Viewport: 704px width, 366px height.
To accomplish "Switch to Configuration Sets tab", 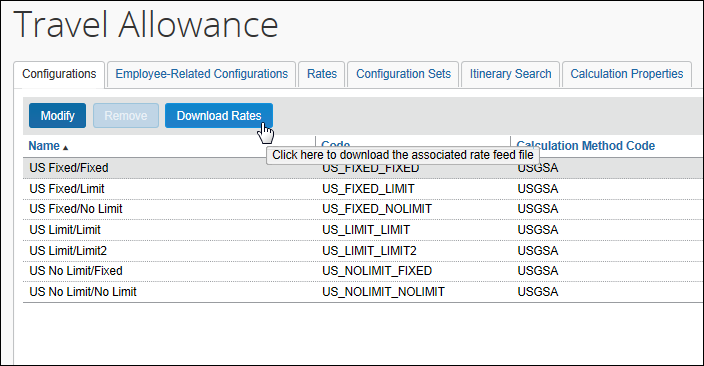I will [403, 74].
